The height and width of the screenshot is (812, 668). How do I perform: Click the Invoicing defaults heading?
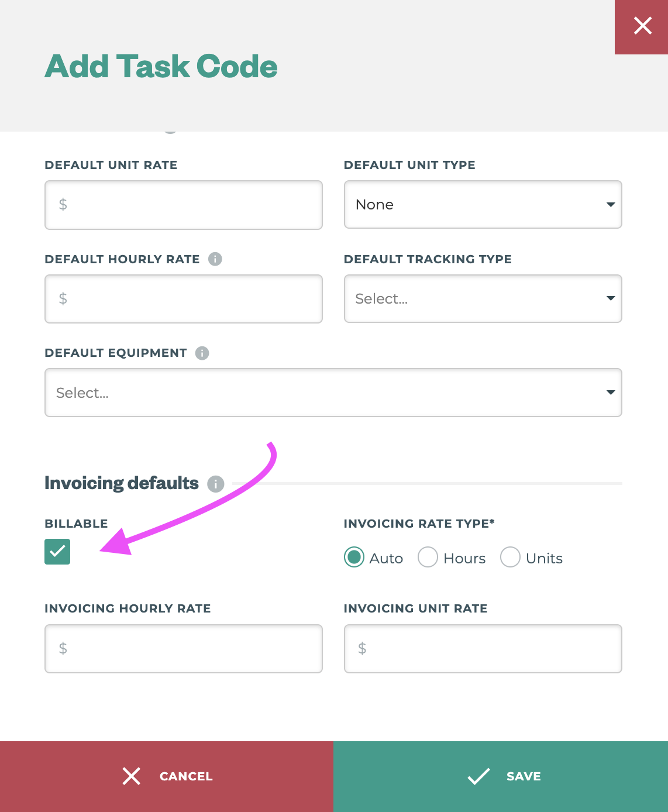pyautogui.click(x=122, y=483)
